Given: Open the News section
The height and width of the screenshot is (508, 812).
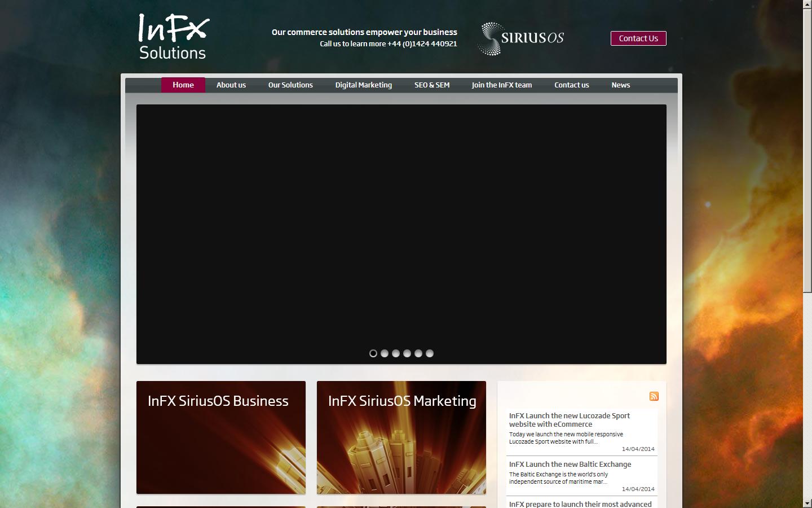Looking at the screenshot, I should [x=621, y=85].
